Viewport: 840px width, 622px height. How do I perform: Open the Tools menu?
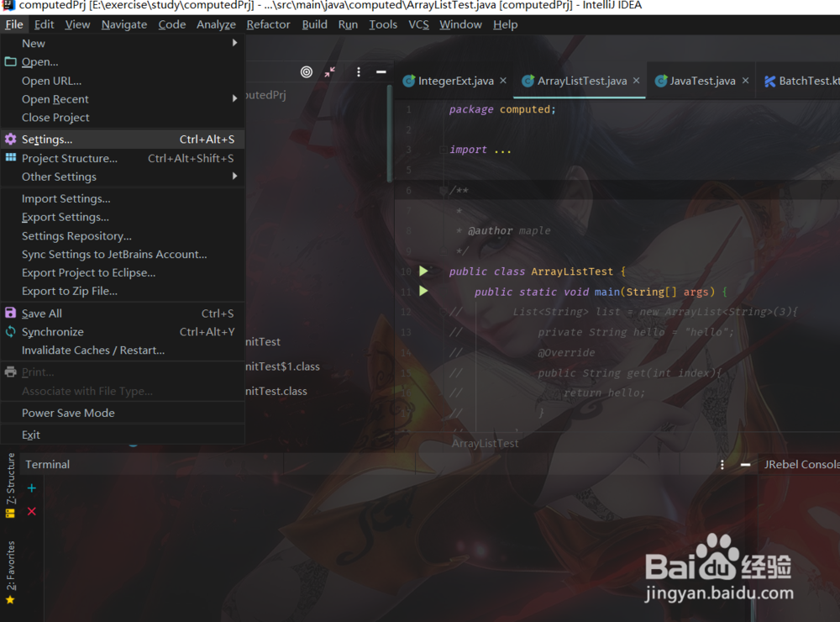[383, 24]
